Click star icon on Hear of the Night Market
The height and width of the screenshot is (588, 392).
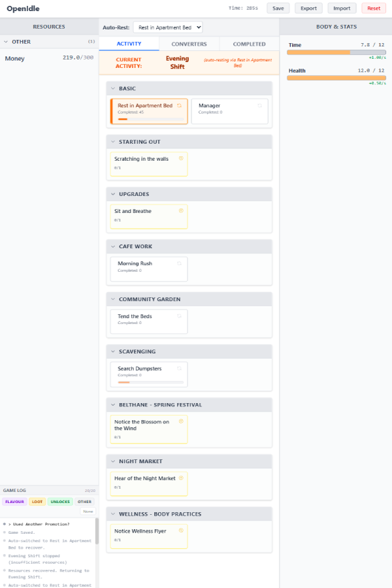click(181, 478)
